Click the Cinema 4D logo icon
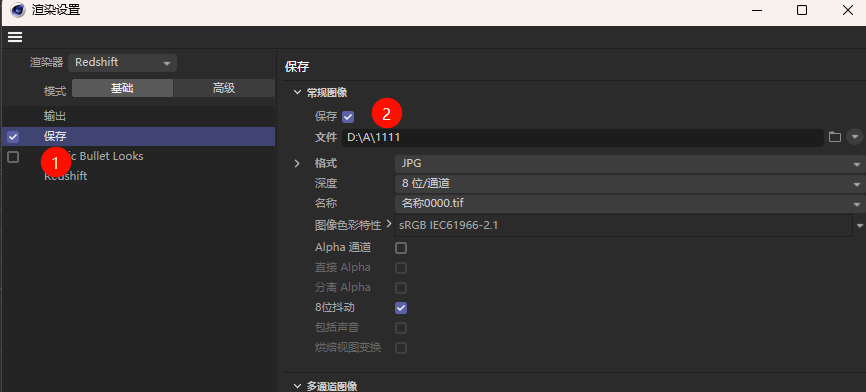866x392 pixels. point(18,10)
